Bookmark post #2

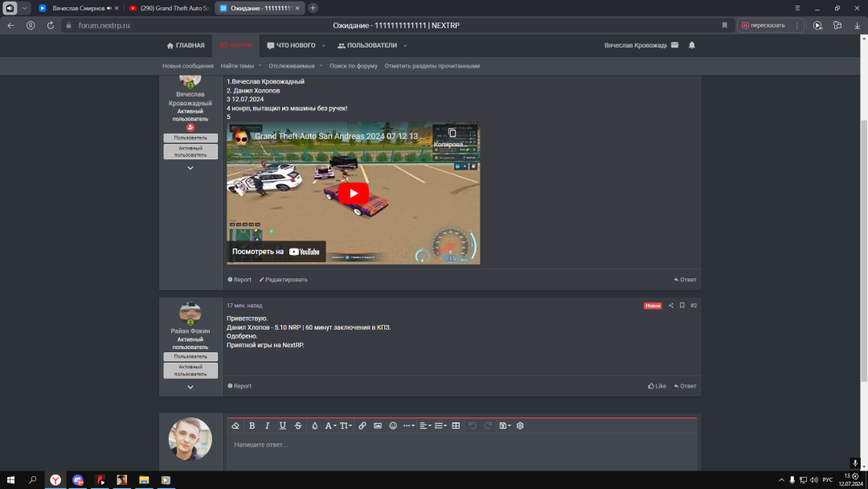pos(682,306)
